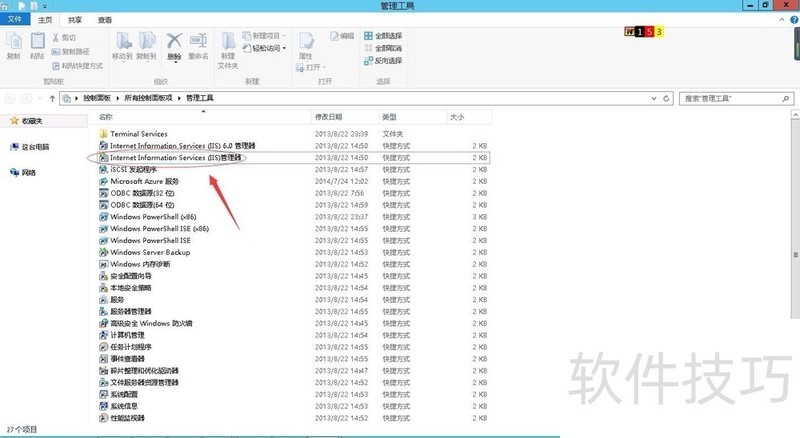Screen dimensions: 800x438
Task: Sort by the 大小 (Size) column header
Action: point(469,117)
